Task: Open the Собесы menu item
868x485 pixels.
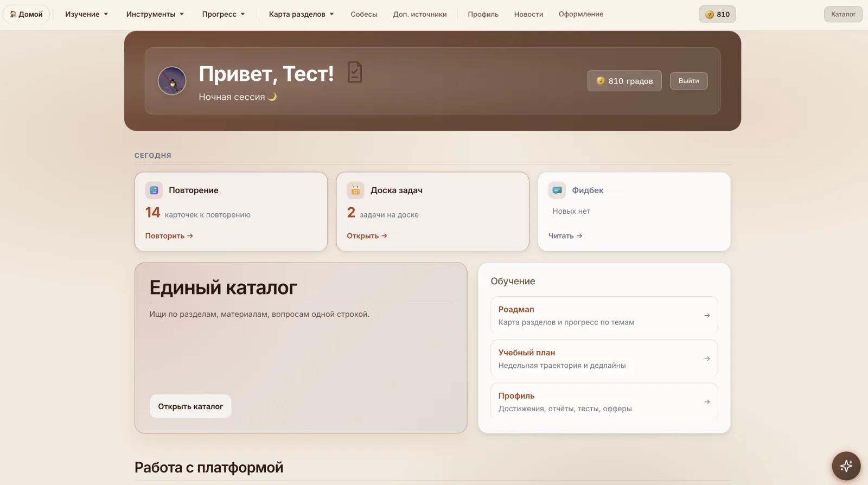Action: tap(364, 14)
